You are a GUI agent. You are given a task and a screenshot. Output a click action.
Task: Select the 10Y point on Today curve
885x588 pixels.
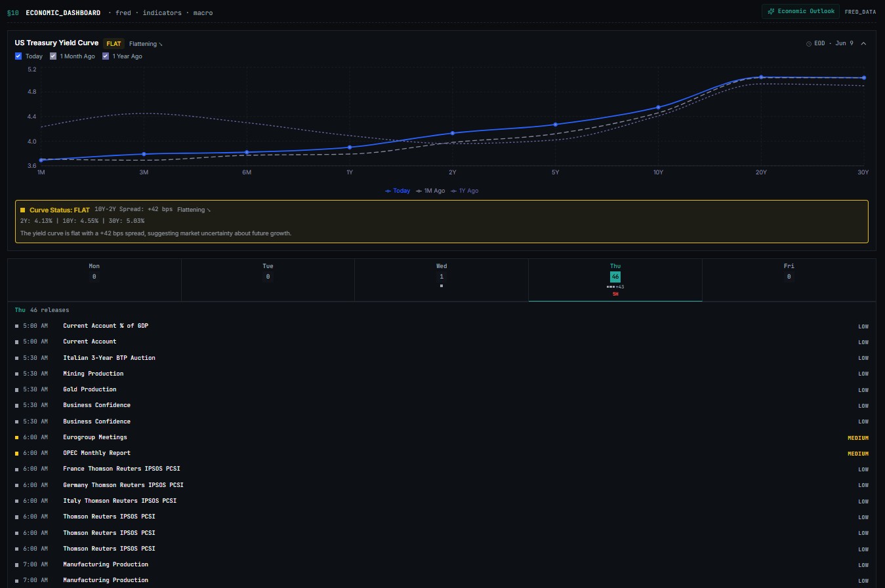point(658,108)
